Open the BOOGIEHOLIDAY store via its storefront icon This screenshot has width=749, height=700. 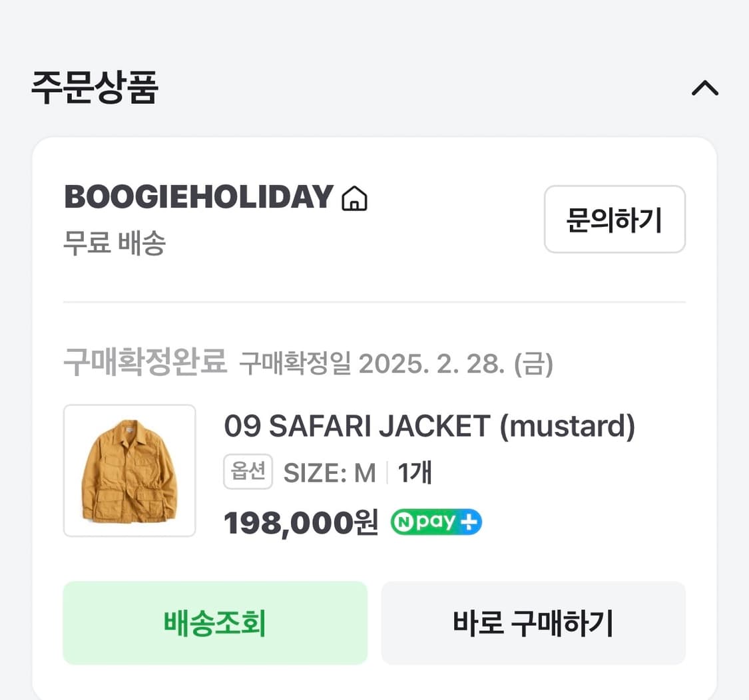click(355, 198)
